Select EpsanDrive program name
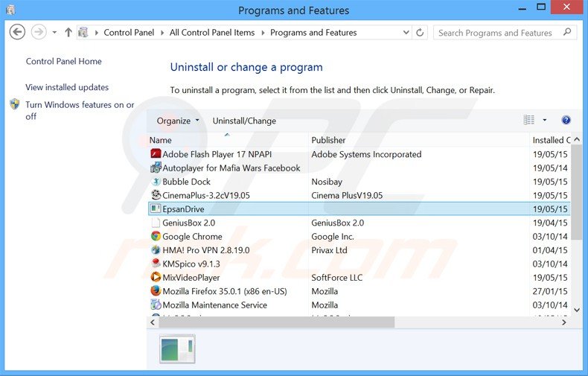 click(183, 209)
